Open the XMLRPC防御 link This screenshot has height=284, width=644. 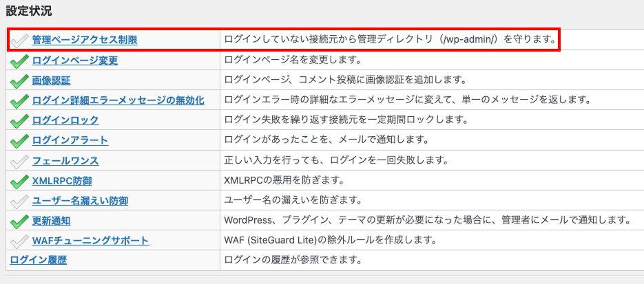click(61, 180)
